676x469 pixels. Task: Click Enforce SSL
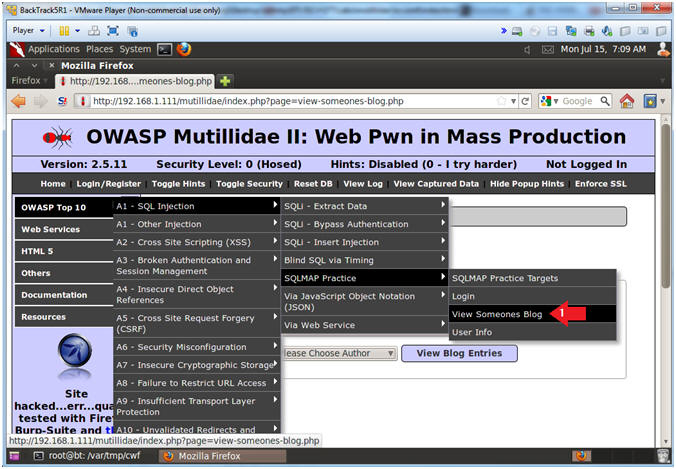[601, 184]
